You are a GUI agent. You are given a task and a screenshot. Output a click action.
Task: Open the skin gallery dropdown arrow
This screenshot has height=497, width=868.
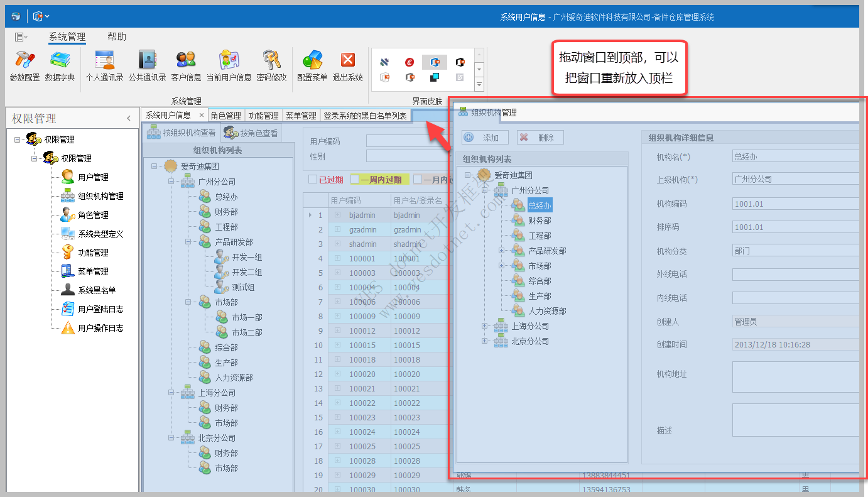479,84
